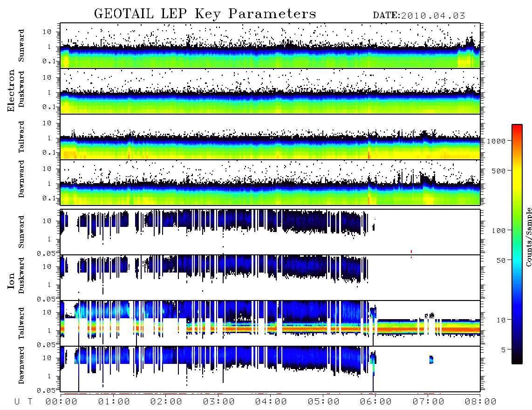
Task: Click the vertical 'Ion' group label
Action: (11, 280)
